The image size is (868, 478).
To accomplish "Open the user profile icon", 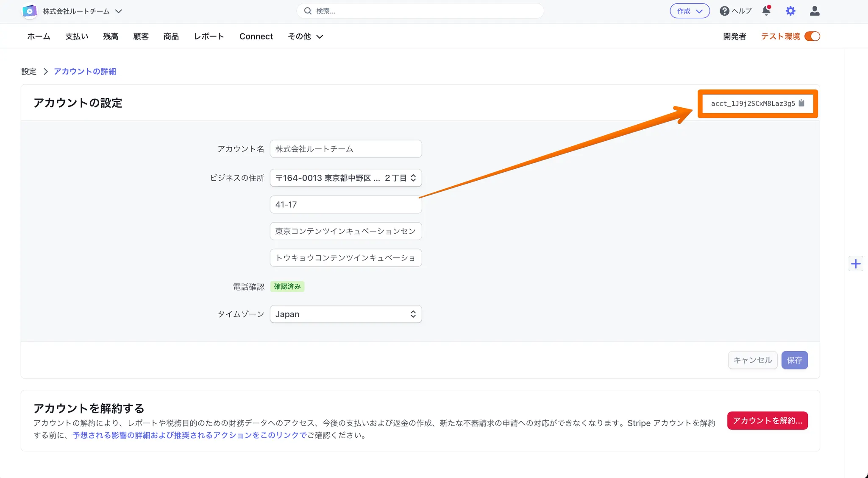I will click(x=814, y=11).
